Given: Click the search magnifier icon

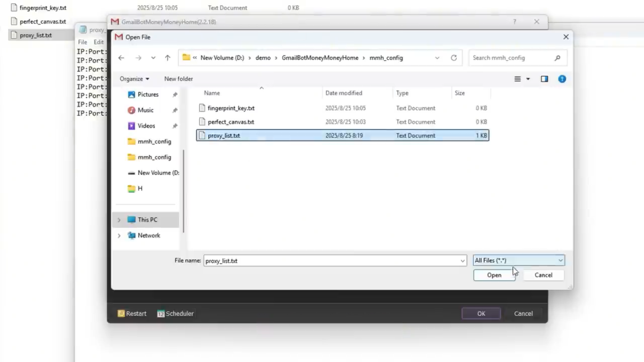Looking at the screenshot, I should point(557,58).
